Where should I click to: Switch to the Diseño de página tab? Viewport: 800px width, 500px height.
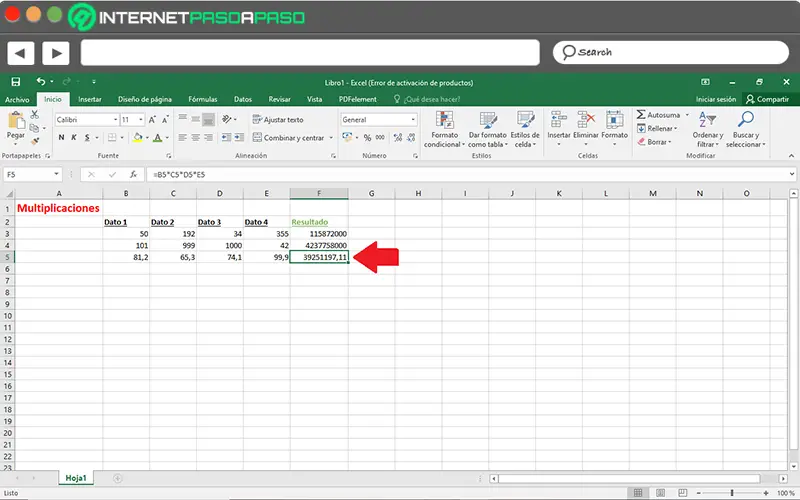point(145,99)
